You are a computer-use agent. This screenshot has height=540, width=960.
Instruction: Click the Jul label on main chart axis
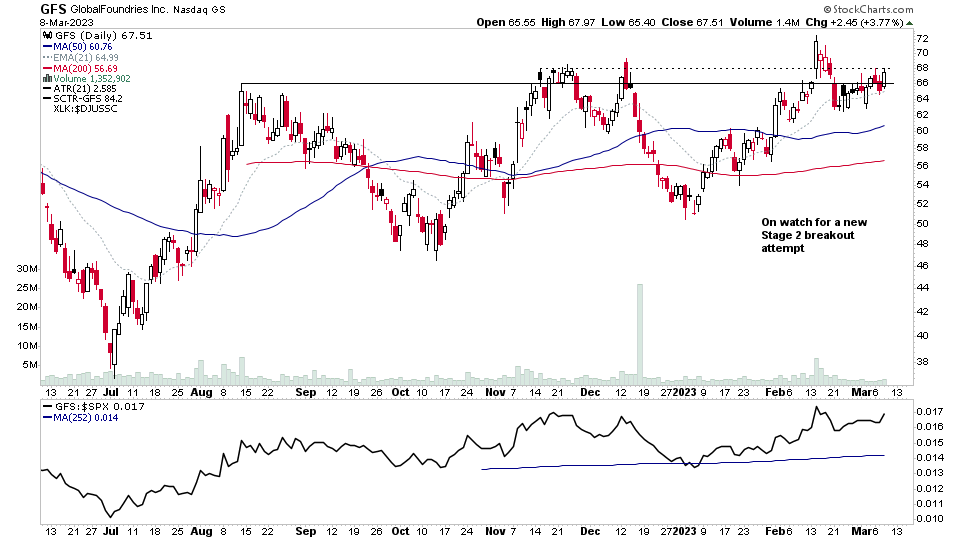[111, 392]
